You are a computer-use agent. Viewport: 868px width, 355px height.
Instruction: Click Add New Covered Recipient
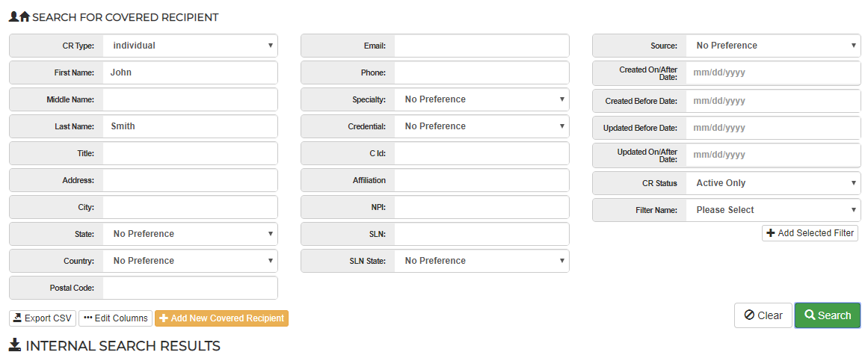(x=221, y=318)
